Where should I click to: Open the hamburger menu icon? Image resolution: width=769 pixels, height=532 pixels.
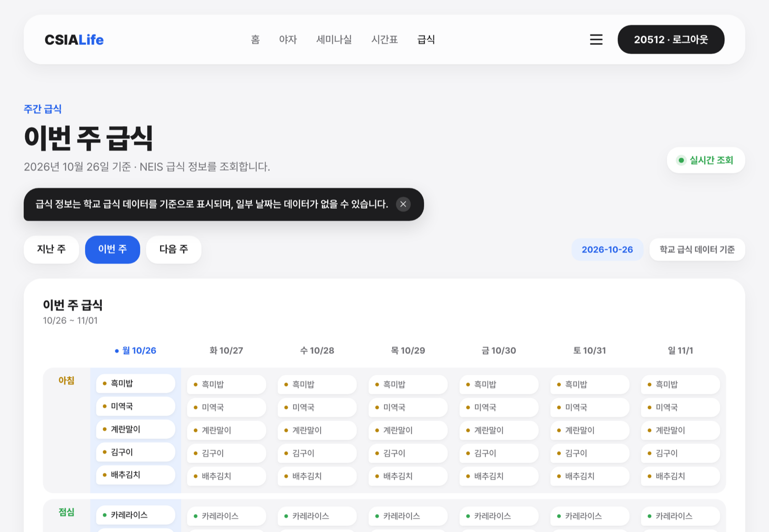[596, 39]
